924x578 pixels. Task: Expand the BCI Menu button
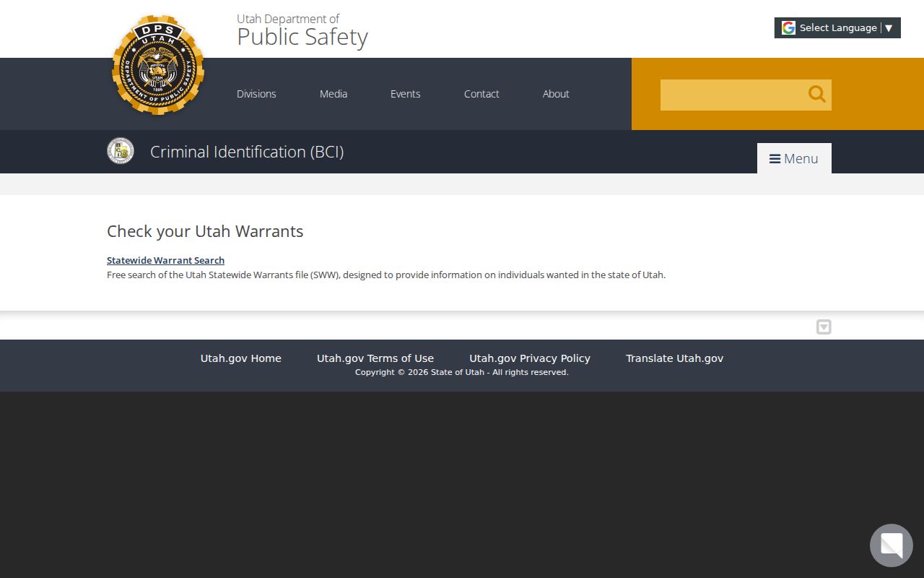[794, 158]
